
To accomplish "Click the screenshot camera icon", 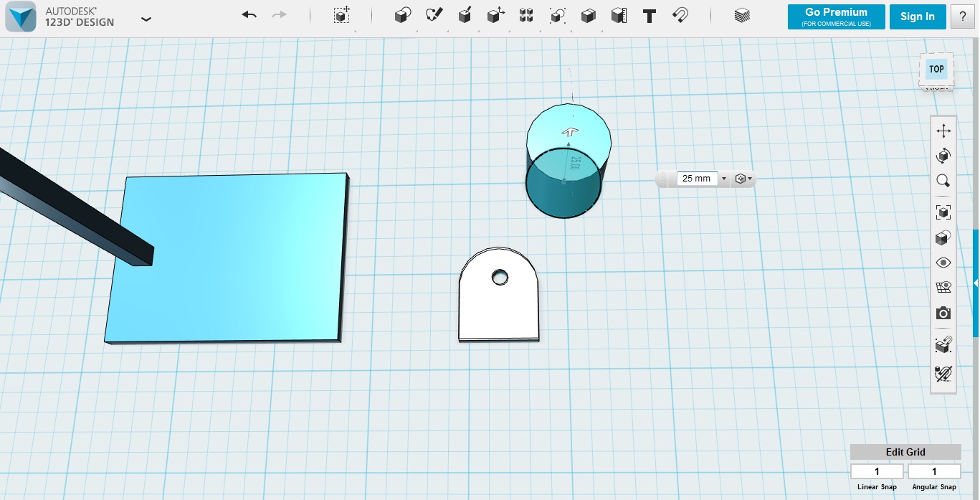I will pyautogui.click(x=943, y=313).
